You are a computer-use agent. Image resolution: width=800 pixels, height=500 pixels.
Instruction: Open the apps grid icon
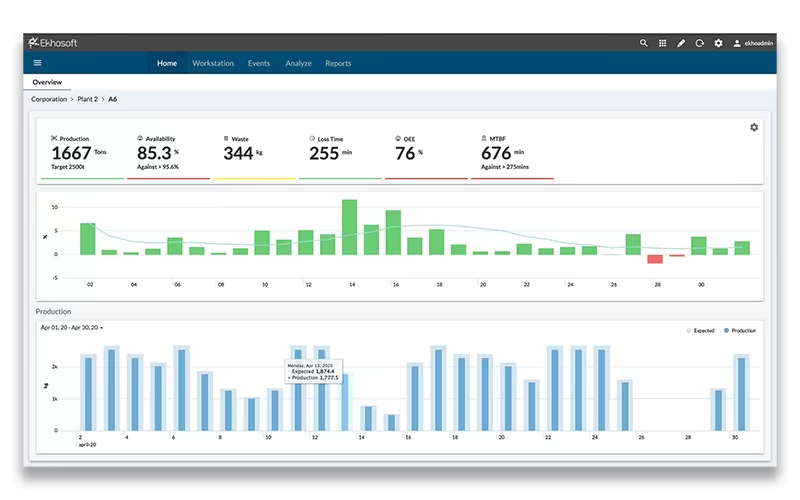click(x=662, y=43)
